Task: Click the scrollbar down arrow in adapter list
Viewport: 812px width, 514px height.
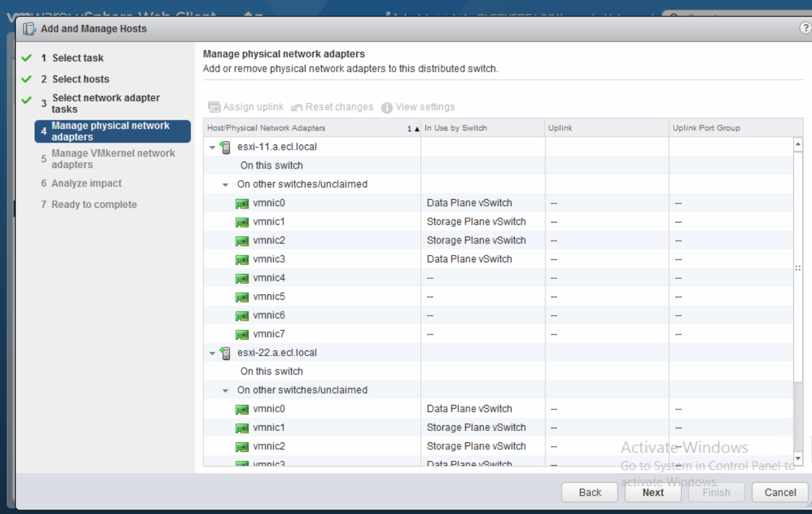Action: (x=797, y=458)
